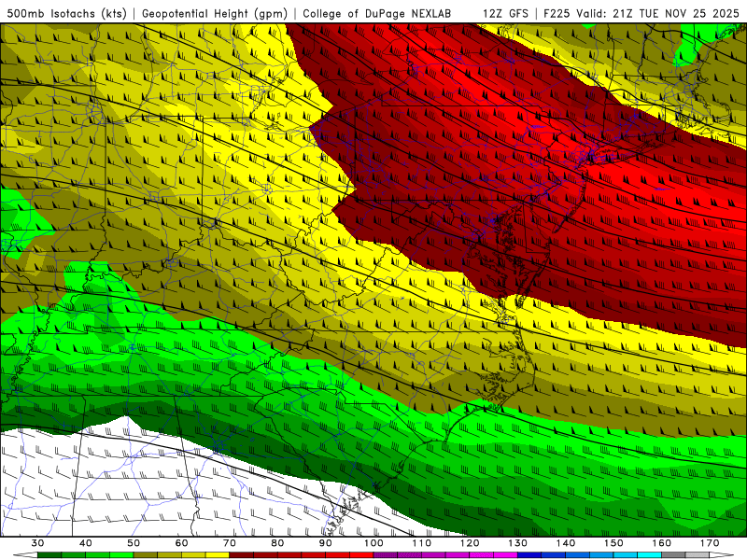Screen dimensions: 747x560
Task: Click the legend value 50
Action: tap(134, 543)
